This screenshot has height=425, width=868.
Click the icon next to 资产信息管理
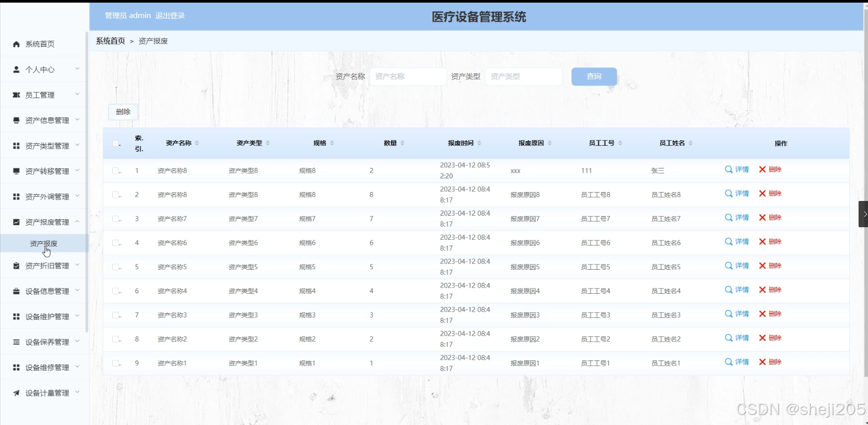(16, 120)
